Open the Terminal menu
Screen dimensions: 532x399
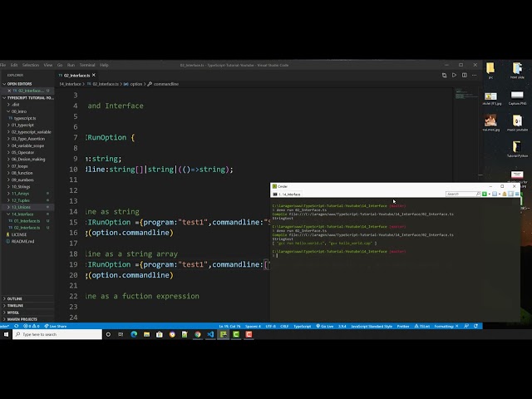pos(87,65)
